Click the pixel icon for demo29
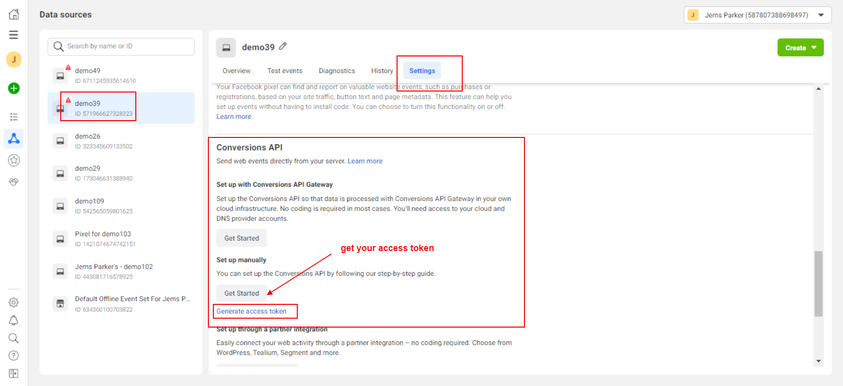This screenshot has height=386, width=843. 60,173
